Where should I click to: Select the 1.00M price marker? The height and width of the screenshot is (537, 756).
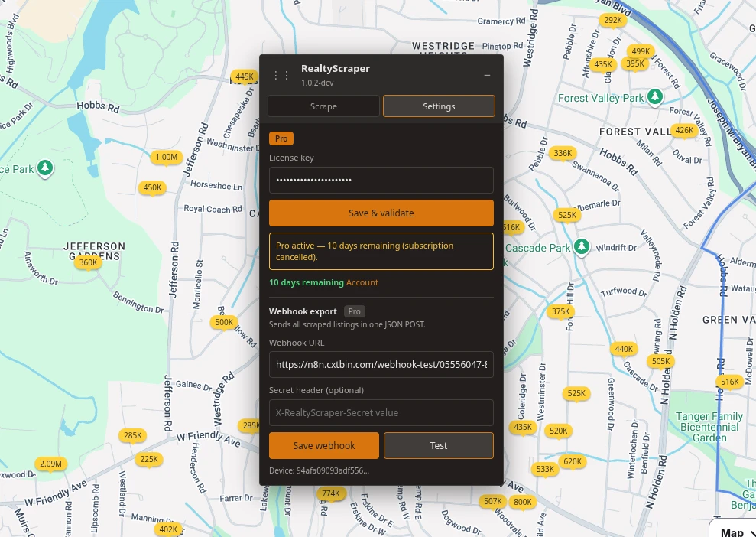click(167, 158)
